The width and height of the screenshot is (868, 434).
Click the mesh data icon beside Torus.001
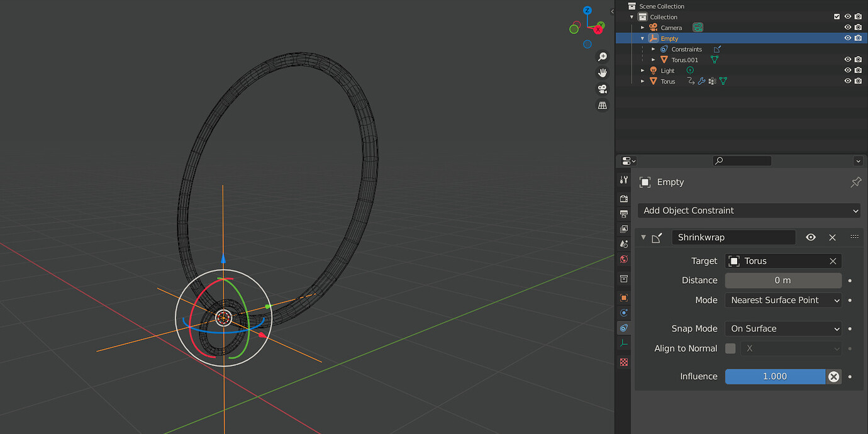pos(714,60)
